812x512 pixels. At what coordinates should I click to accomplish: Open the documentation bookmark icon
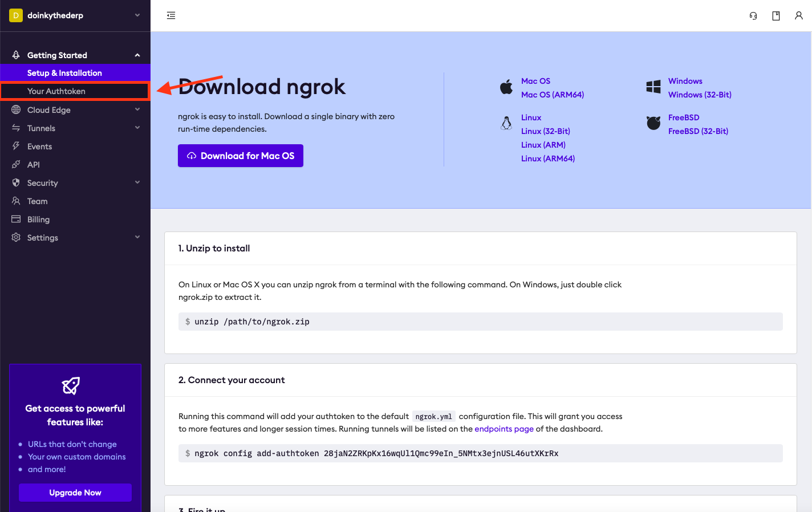point(776,16)
